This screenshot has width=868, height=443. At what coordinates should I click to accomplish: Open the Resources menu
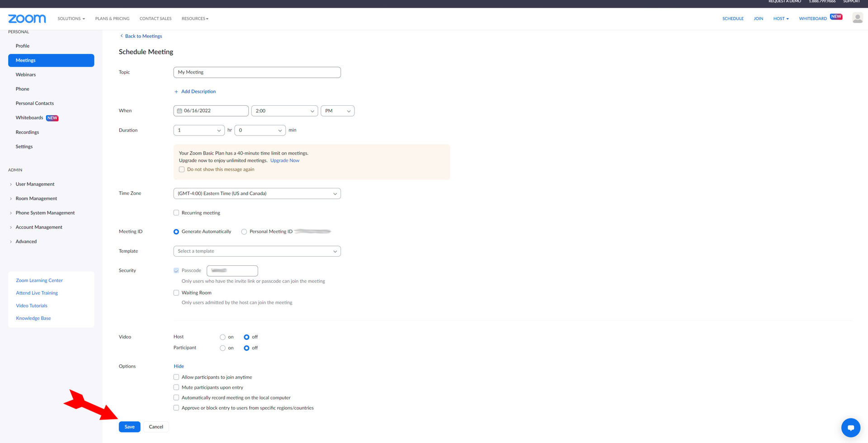(x=195, y=19)
